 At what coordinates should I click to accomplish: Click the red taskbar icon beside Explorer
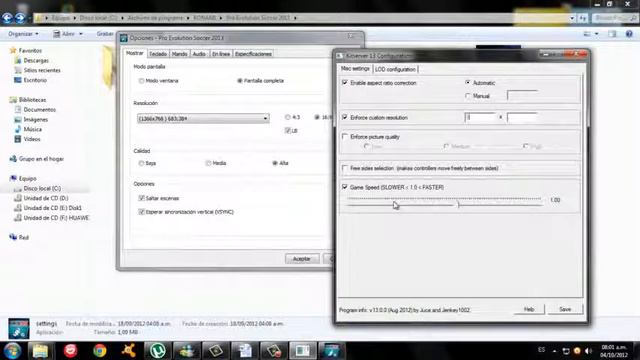tap(70, 351)
